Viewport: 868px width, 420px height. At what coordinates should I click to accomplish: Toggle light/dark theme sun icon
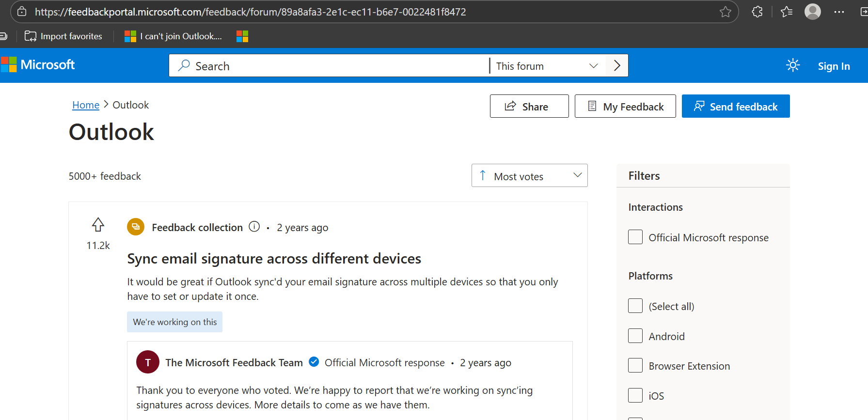pos(793,65)
